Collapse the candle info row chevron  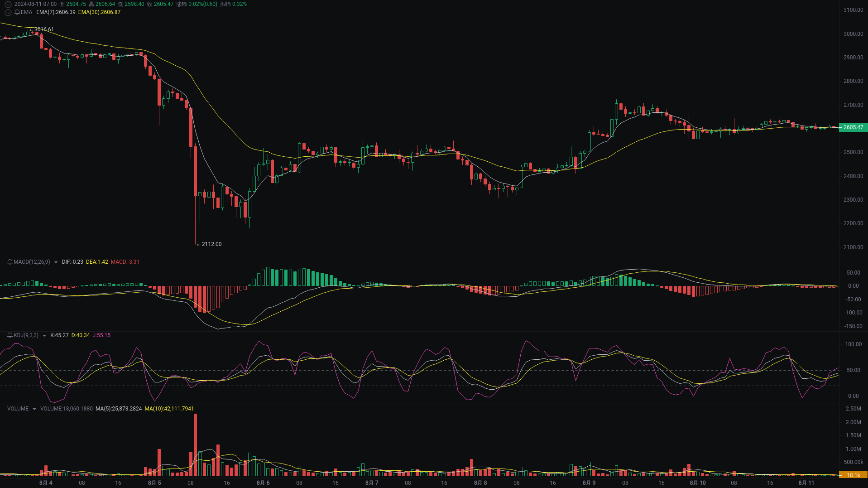click(8, 4)
